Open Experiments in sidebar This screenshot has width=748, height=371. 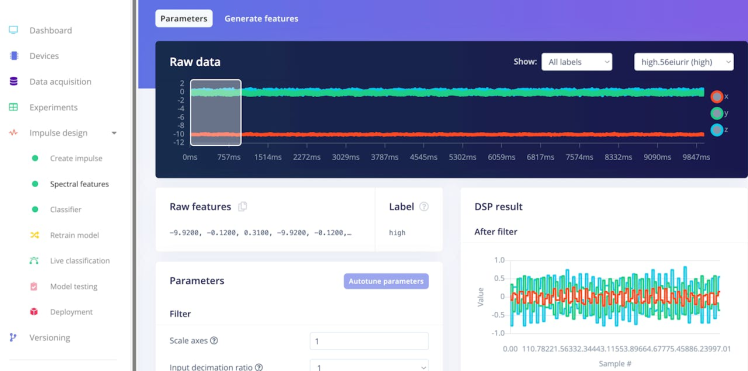click(x=53, y=107)
